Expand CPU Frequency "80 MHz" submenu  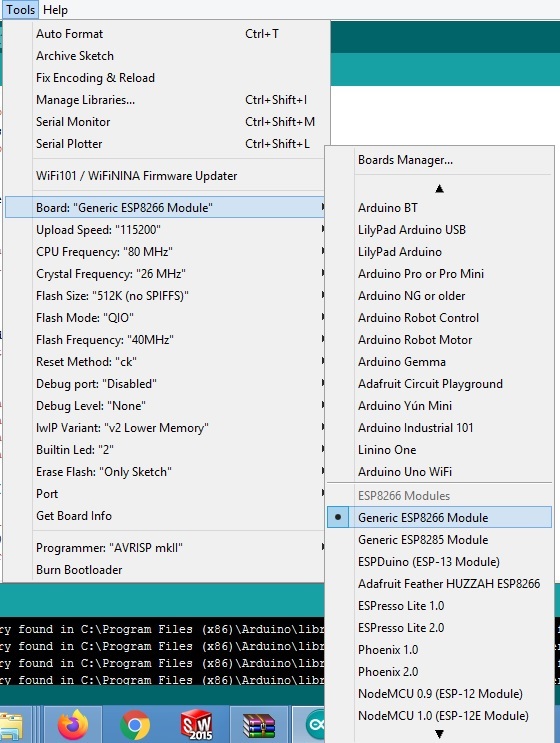[165, 252]
